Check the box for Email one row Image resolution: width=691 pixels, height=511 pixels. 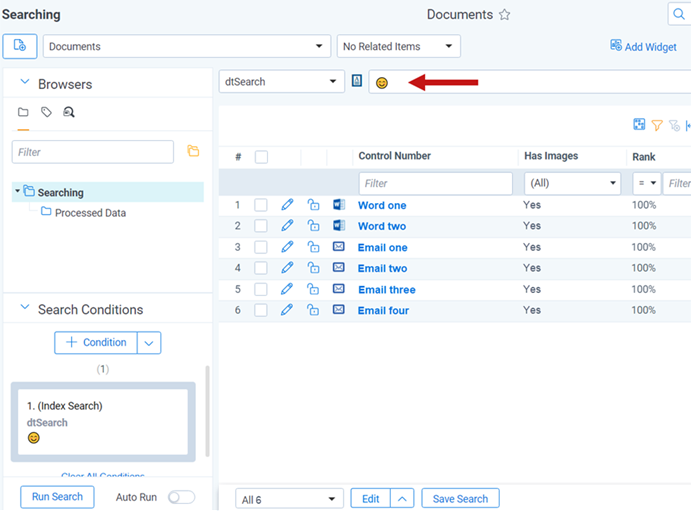point(261,247)
